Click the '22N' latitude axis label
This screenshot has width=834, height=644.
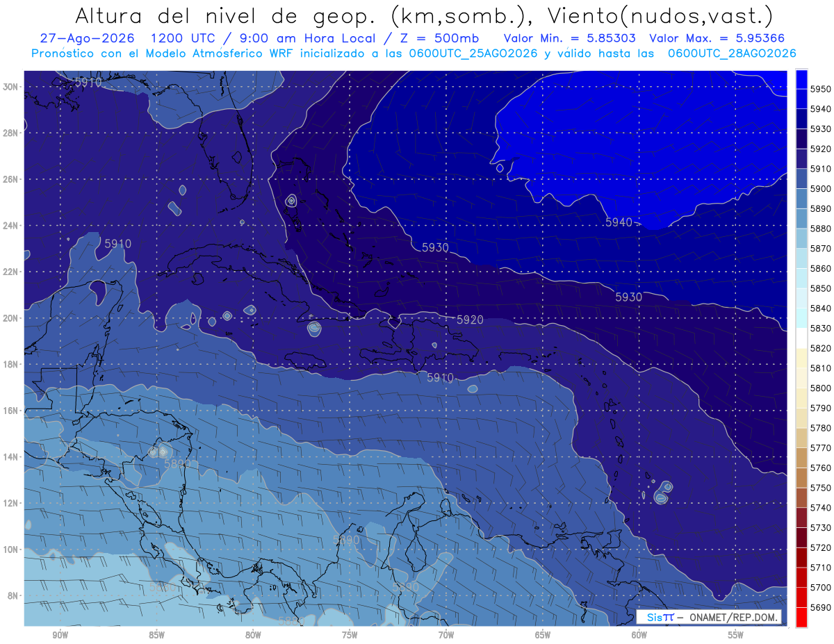click(10, 272)
